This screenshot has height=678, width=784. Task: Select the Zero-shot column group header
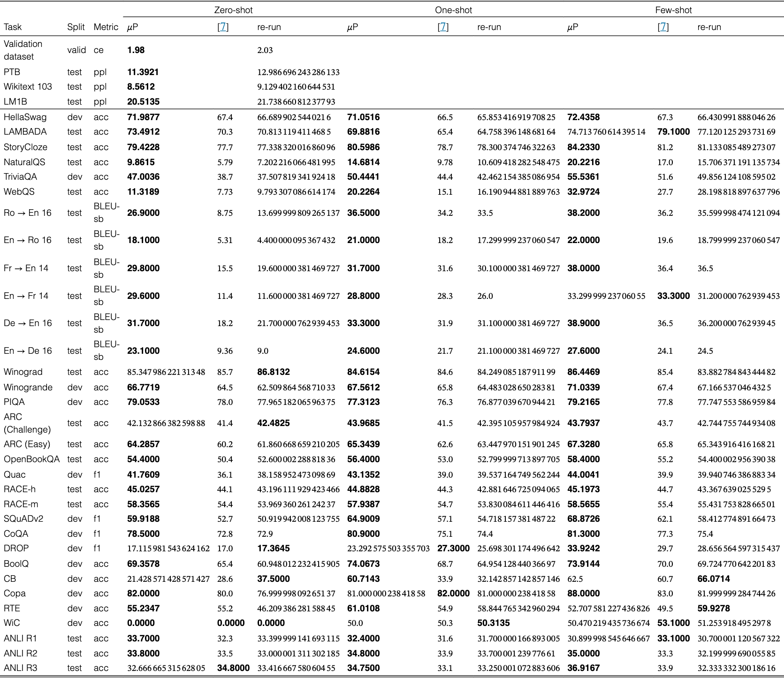click(233, 10)
